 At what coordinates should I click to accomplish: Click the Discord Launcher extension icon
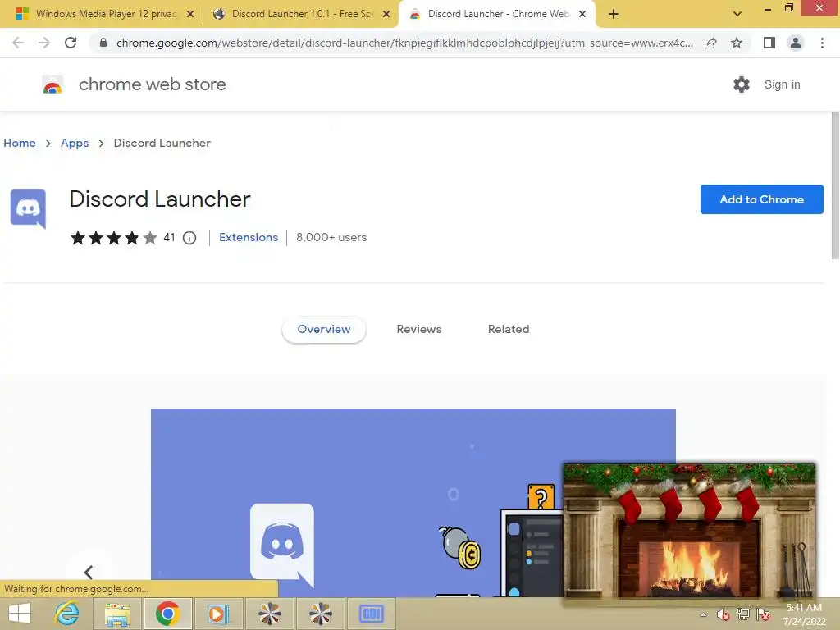point(29,209)
